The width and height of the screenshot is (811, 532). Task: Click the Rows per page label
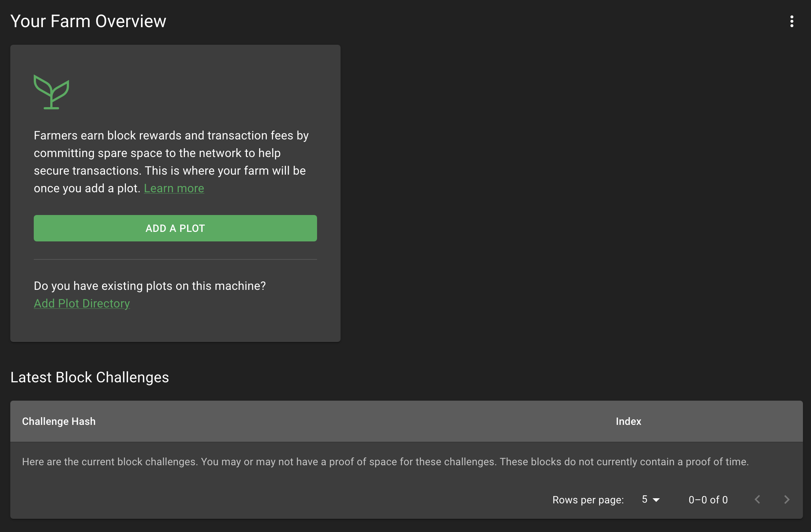[588, 500]
